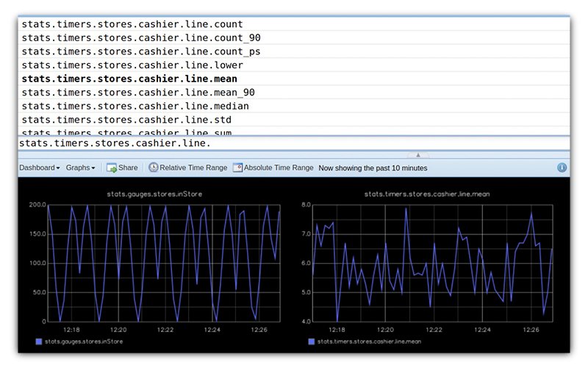Choose the cashier.line.median metric
The width and height of the screenshot is (588, 368).
point(135,106)
